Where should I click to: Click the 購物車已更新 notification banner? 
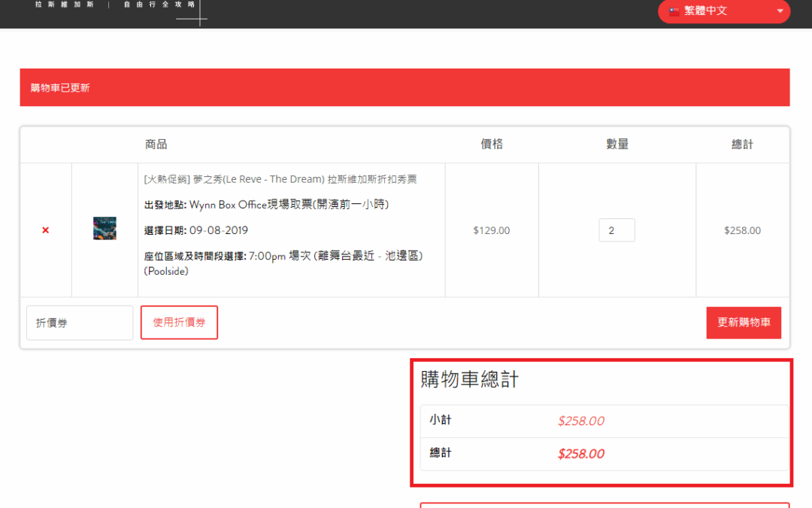pos(404,87)
